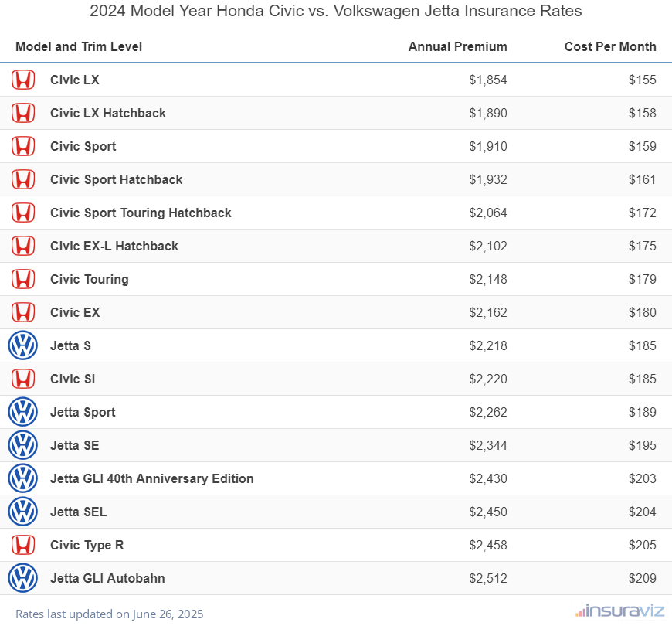Select the Jetta S label
The image size is (672, 626).
pos(71,345)
